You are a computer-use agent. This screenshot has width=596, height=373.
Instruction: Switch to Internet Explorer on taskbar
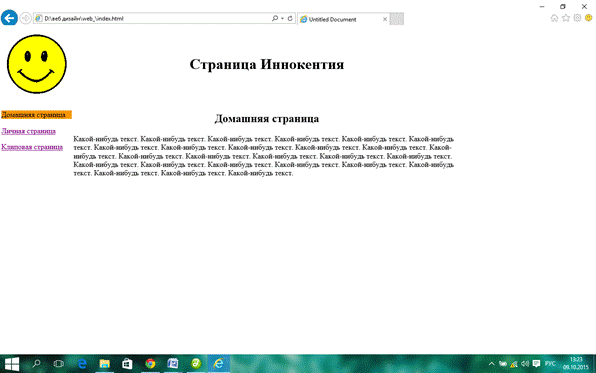pos(219,364)
